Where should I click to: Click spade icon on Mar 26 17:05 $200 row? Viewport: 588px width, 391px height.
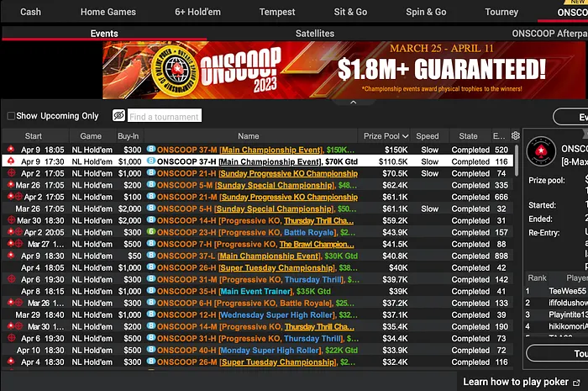pyautogui.click(x=11, y=185)
